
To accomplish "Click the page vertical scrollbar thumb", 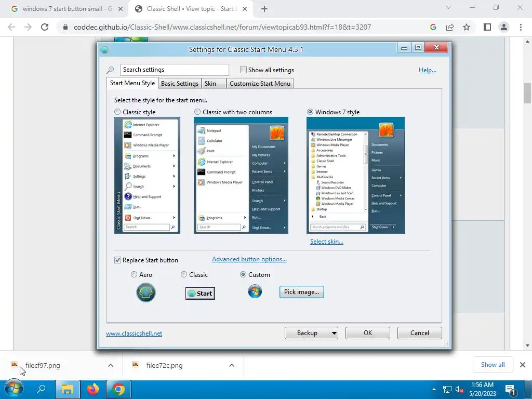I will point(527,93).
